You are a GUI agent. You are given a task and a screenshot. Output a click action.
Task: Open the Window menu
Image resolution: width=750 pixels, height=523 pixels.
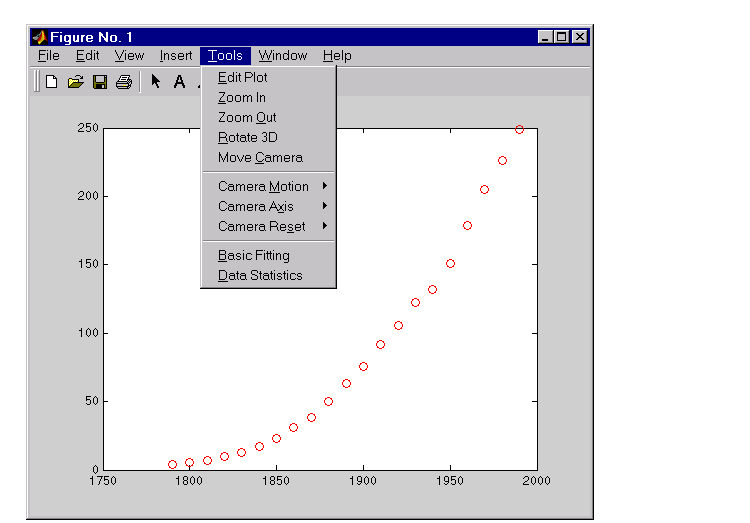click(283, 56)
